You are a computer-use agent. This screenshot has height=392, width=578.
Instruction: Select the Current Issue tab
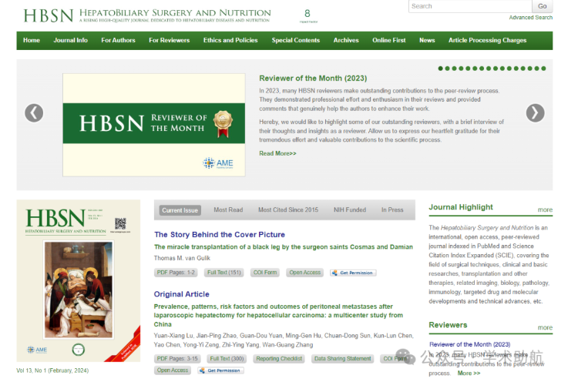pos(180,210)
